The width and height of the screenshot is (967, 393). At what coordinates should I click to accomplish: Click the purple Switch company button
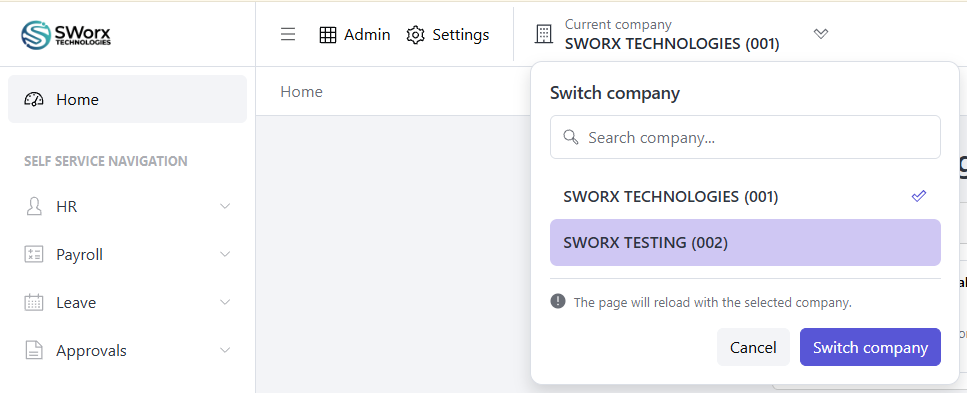870,347
